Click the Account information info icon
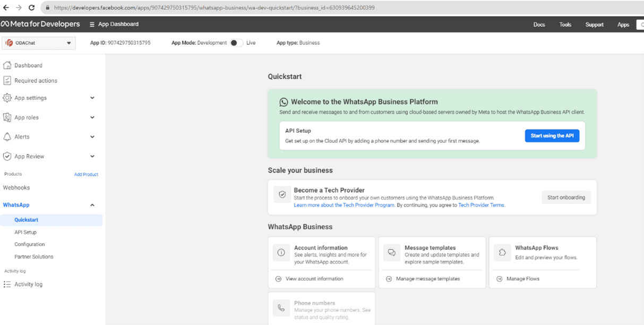 281,253
